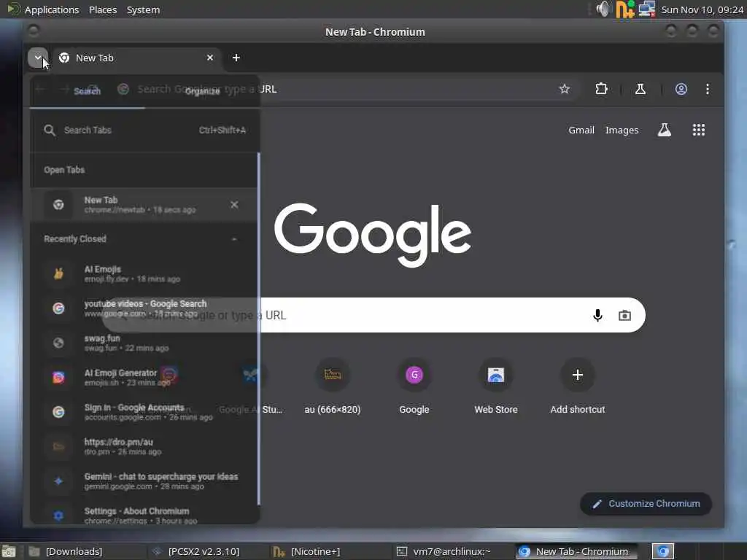The height and width of the screenshot is (560, 747).
Task: Reopen youtube videos - Google Search entry
Action: click(145, 308)
